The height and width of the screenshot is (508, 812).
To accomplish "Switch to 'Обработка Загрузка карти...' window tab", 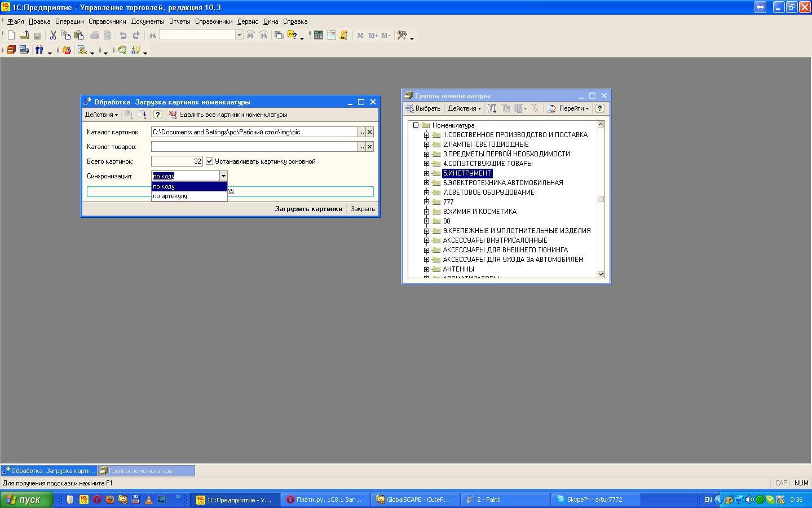I will click(x=49, y=471).
